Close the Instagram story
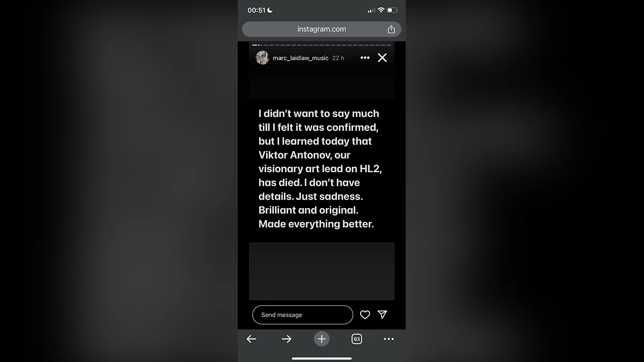 click(x=382, y=57)
